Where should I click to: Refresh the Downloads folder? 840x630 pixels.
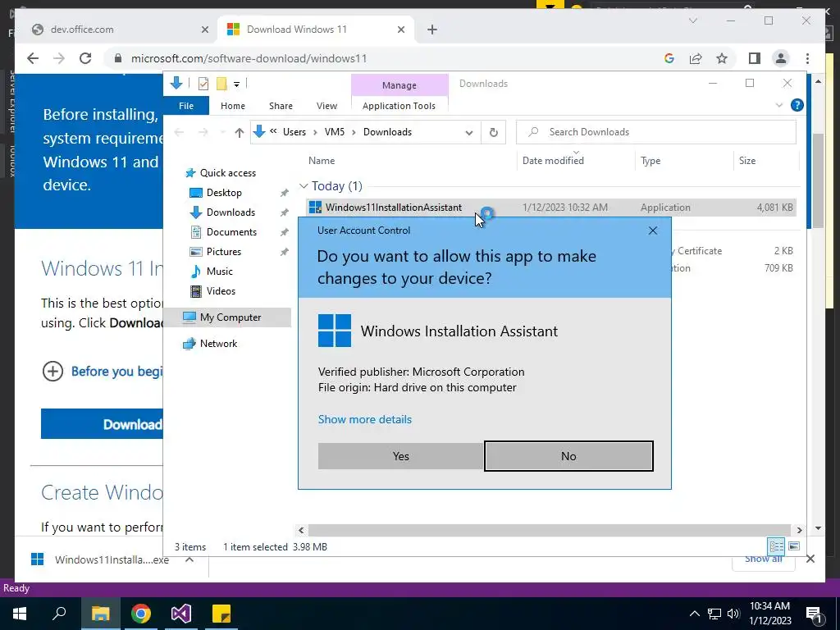493,132
